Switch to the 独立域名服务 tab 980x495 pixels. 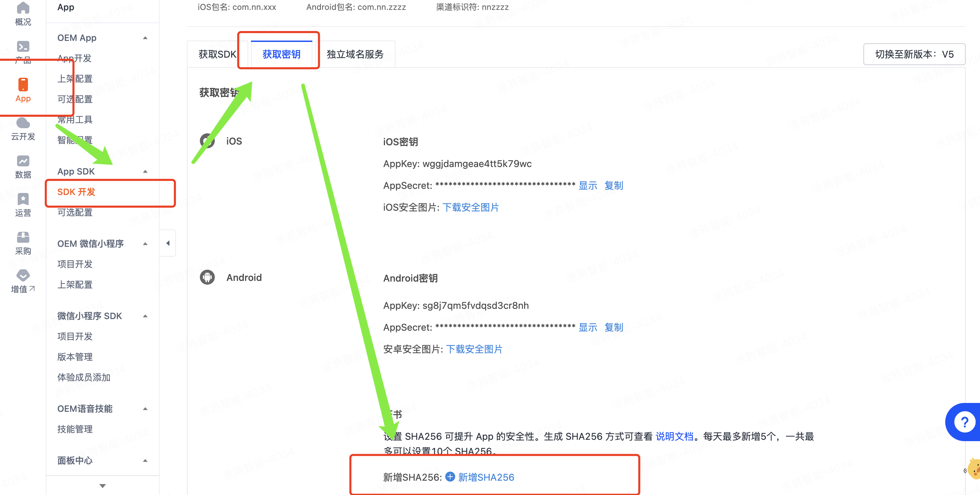point(355,55)
